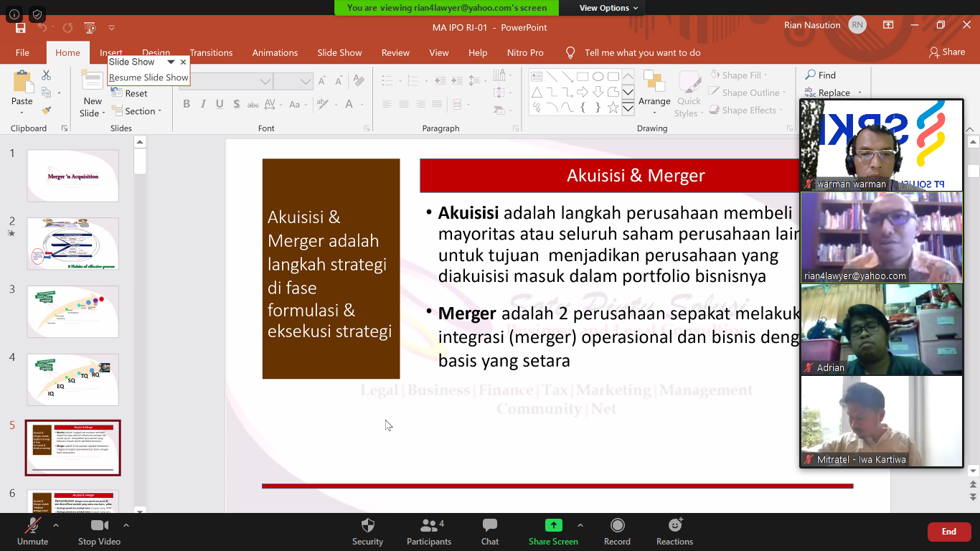This screenshot has height=551, width=980.
Task: Select the Format Painter brush icon
Action: coord(47,110)
